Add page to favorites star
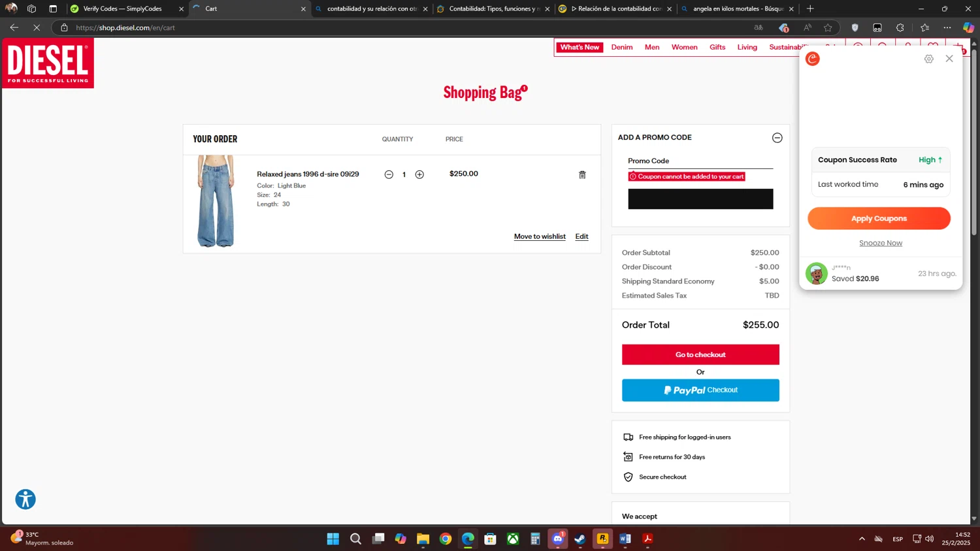The image size is (980, 551). (828, 27)
